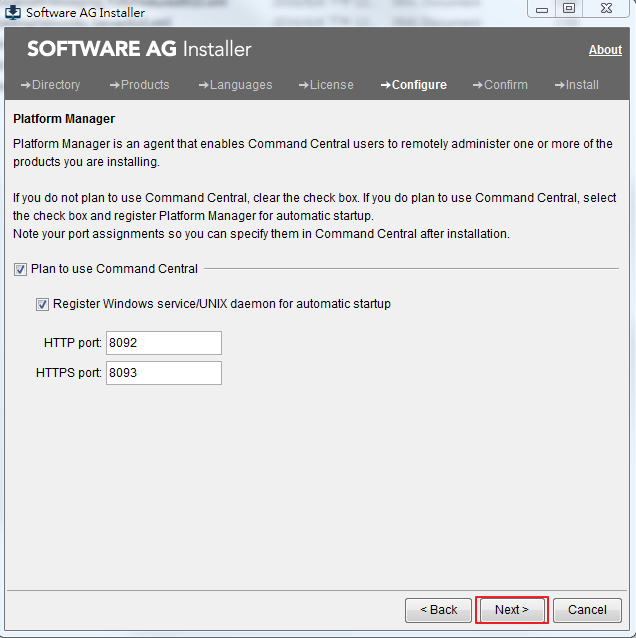Click the 'Note your port assignments' line
This screenshot has height=638, width=636.
261,234
